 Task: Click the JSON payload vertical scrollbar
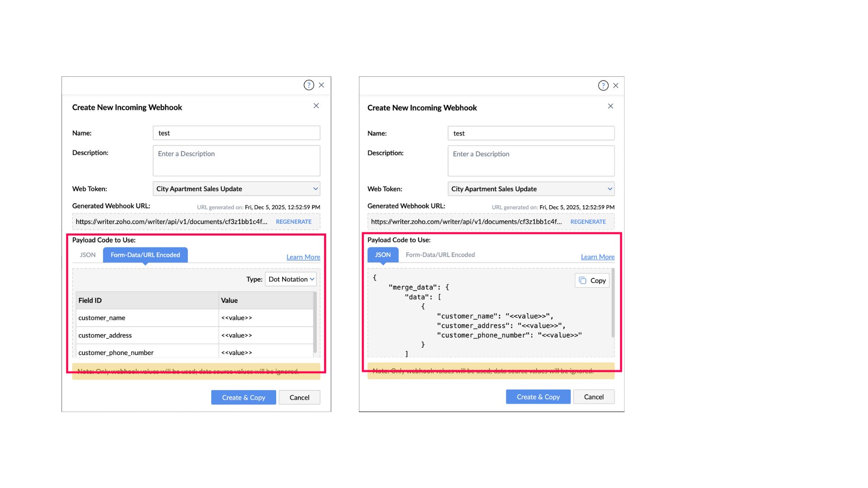[x=613, y=304]
